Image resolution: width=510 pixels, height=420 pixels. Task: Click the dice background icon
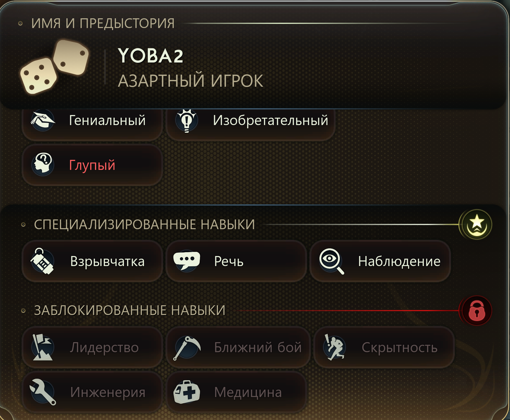55,67
